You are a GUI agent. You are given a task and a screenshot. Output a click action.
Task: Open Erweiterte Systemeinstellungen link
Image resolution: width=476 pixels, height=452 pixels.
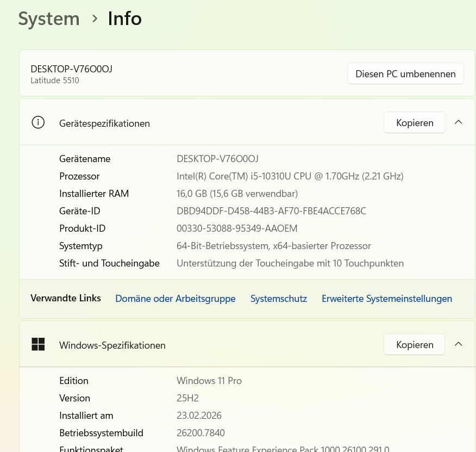387,299
